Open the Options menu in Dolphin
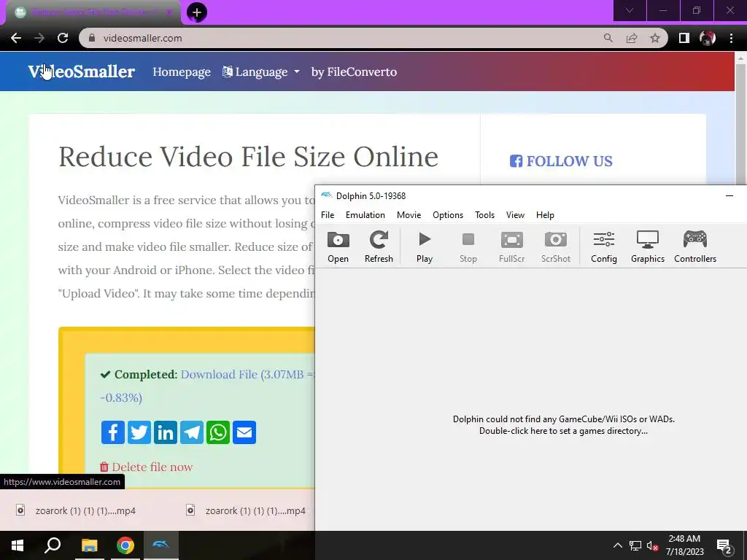This screenshot has height=560, width=747. [x=448, y=215]
